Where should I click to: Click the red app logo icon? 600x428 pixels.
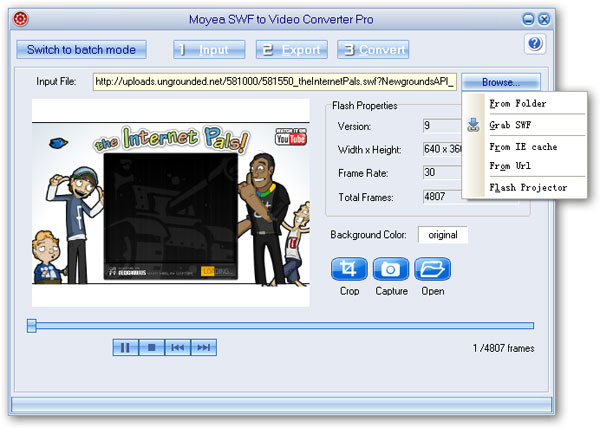[x=21, y=19]
